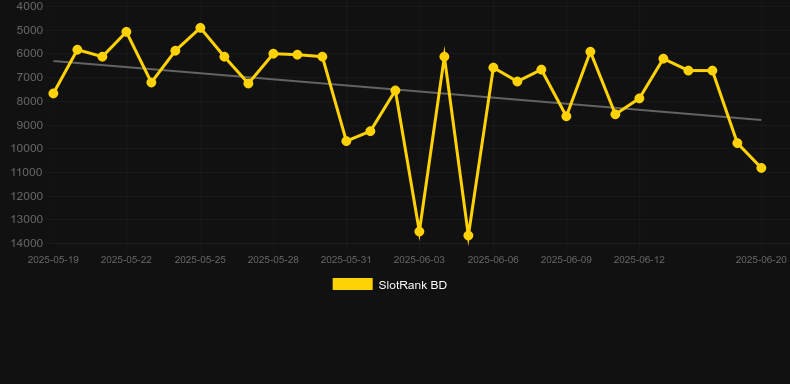The image size is (790, 384).
Task: Select the second-to-last data point near 9800
Action: coord(737,143)
